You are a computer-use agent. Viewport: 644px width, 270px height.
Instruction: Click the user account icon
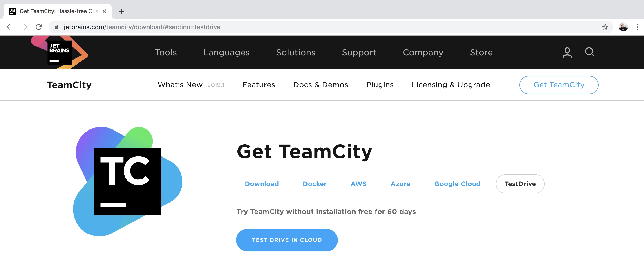tap(567, 52)
